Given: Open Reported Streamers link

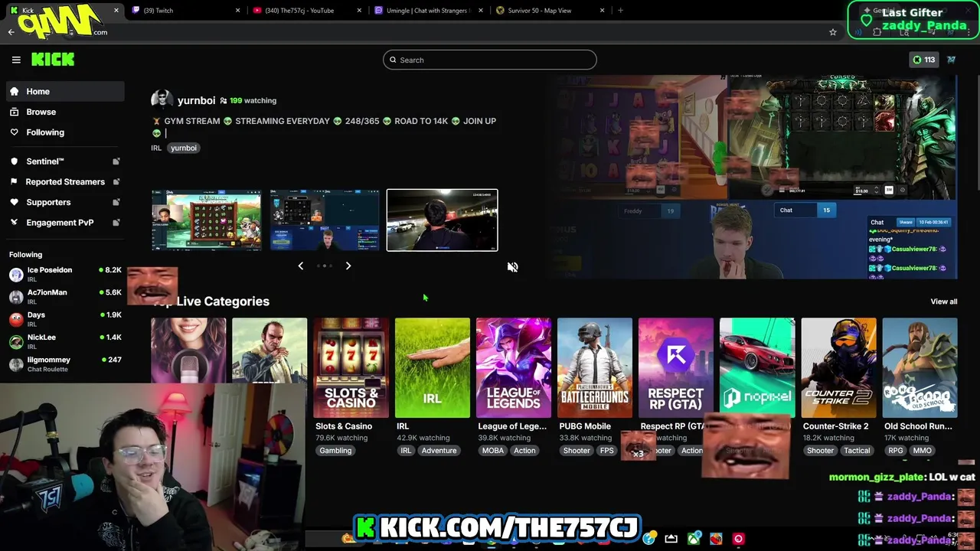Looking at the screenshot, I should tap(65, 182).
